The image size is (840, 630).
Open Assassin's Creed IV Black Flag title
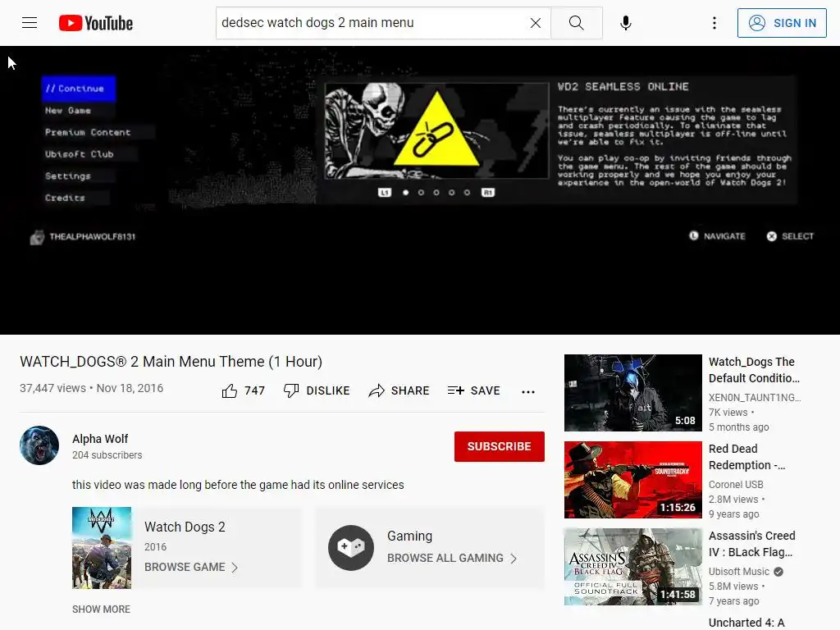click(x=752, y=544)
